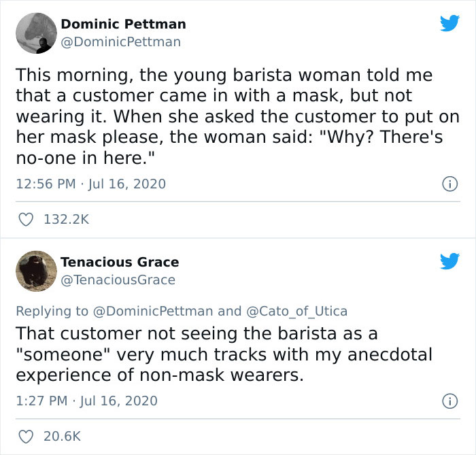
Task: Open info icon on Dominic's tweet
Action: tap(449, 184)
